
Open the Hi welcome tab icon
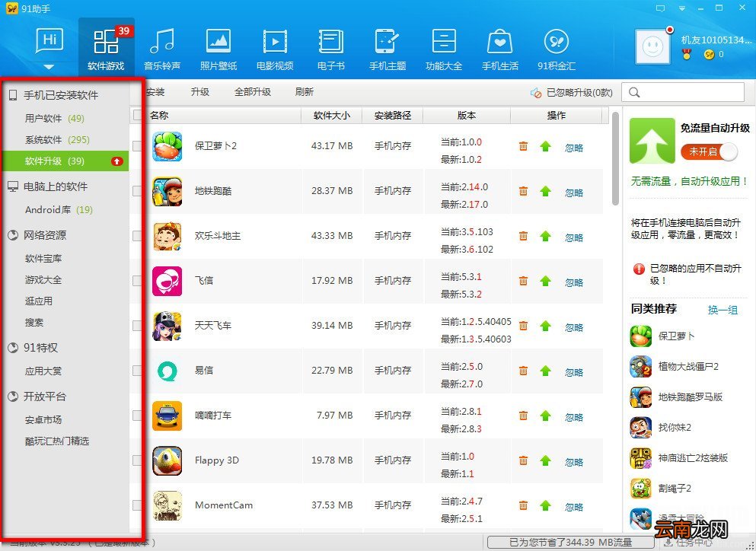click(x=49, y=41)
